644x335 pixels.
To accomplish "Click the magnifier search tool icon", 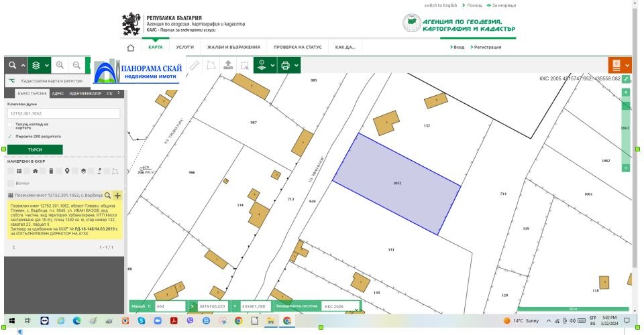I will click(x=12, y=65).
